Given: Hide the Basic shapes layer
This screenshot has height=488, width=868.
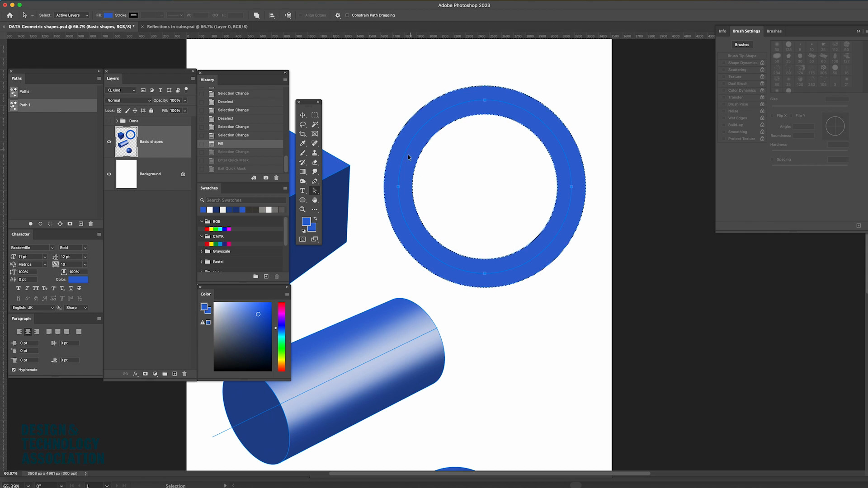Looking at the screenshot, I should 109,142.
